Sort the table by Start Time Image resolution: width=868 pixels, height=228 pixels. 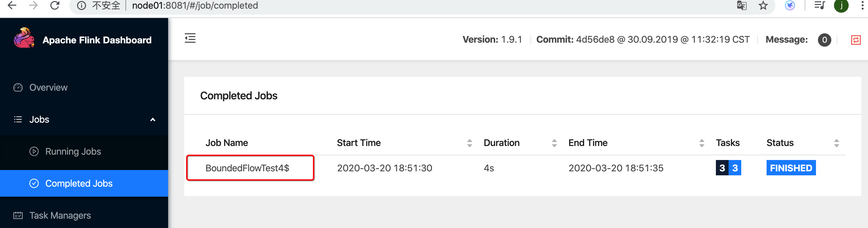469,143
